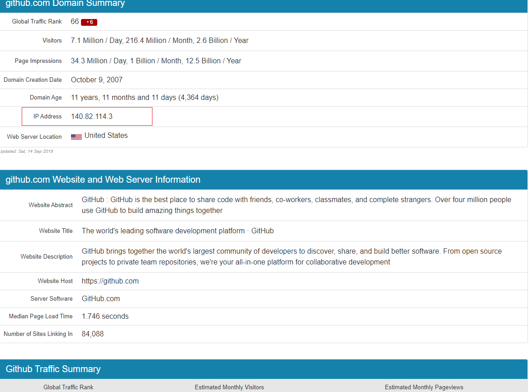The height and width of the screenshot is (392, 532).
Task: Click the Global Traffic Rank label in Domain Summary
Action: click(37, 21)
